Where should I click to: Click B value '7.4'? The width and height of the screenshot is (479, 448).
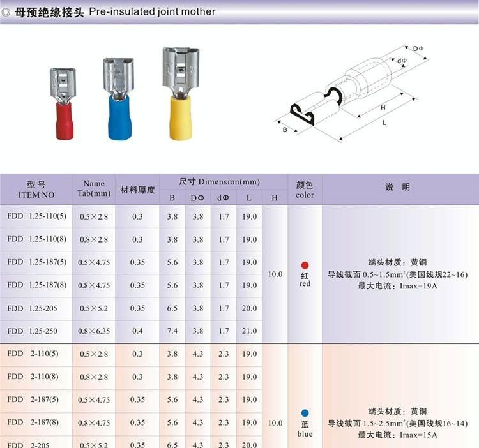172,331
